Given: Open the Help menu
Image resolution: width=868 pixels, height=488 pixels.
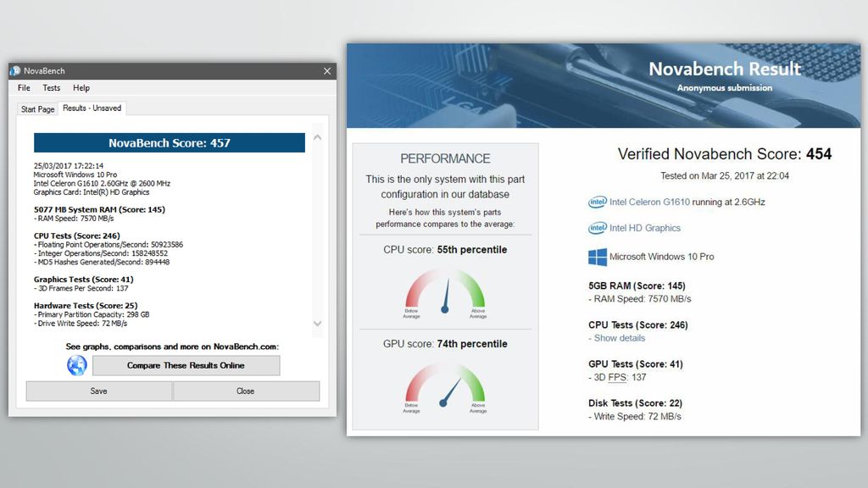Looking at the screenshot, I should click(81, 88).
